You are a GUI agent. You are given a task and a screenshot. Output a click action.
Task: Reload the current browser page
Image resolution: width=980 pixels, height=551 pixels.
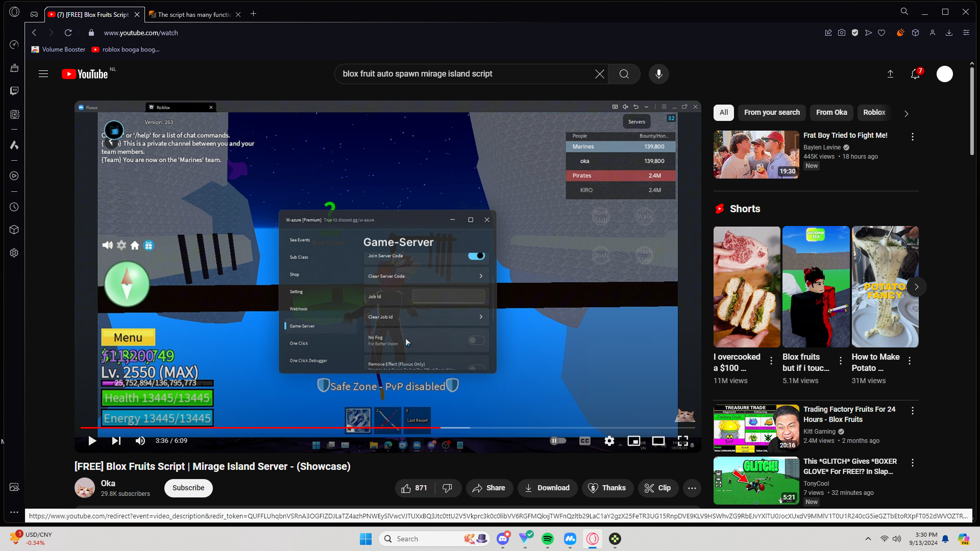point(68,33)
